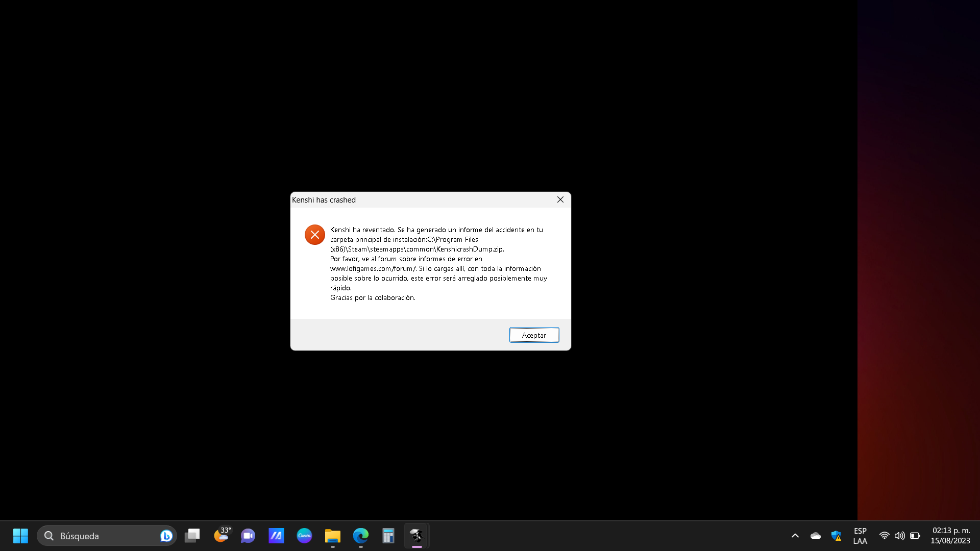Click the red error icon in dialog
The image size is (980, 551).
[315, 235]
